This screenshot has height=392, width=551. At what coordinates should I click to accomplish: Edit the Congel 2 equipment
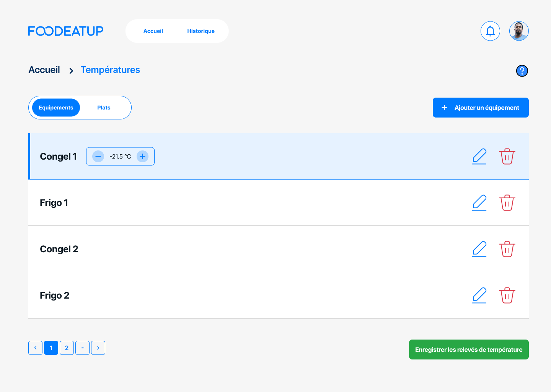point(479,249)
